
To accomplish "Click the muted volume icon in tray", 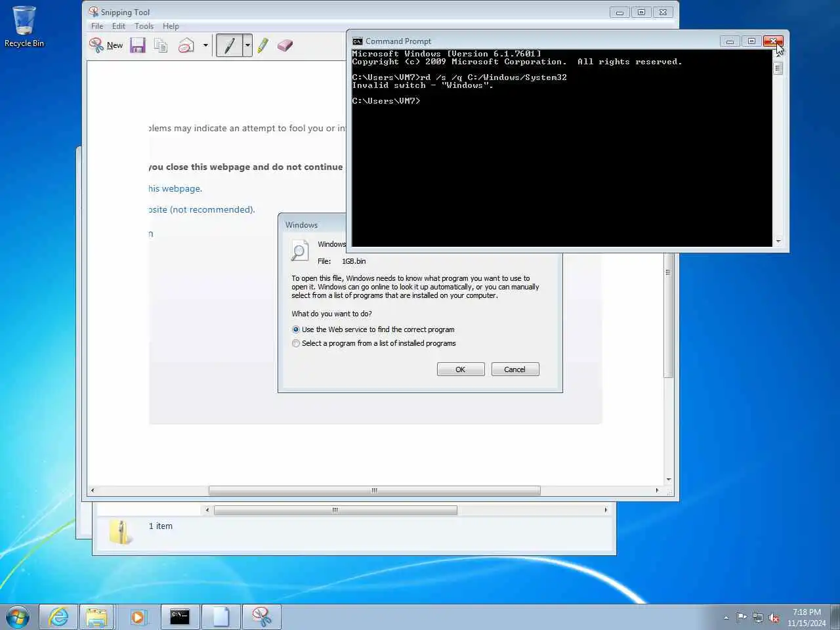I will 774,618.
